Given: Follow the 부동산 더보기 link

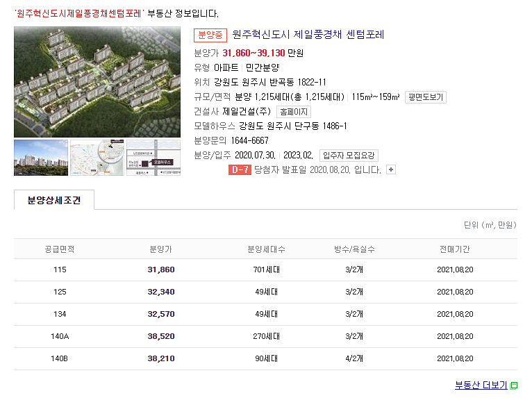Looking at the screenshot, I should coord(481,385).
